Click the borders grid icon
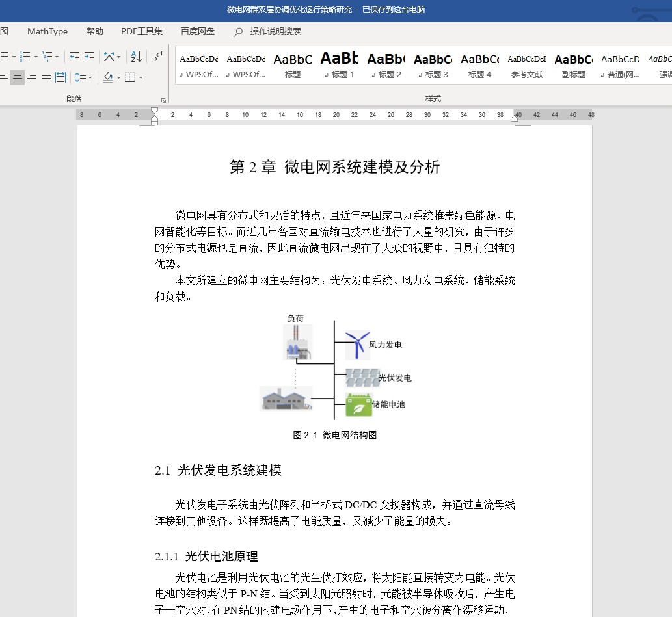Image resolution: width=672 pixels, height=617 pixels. point(129,77)
